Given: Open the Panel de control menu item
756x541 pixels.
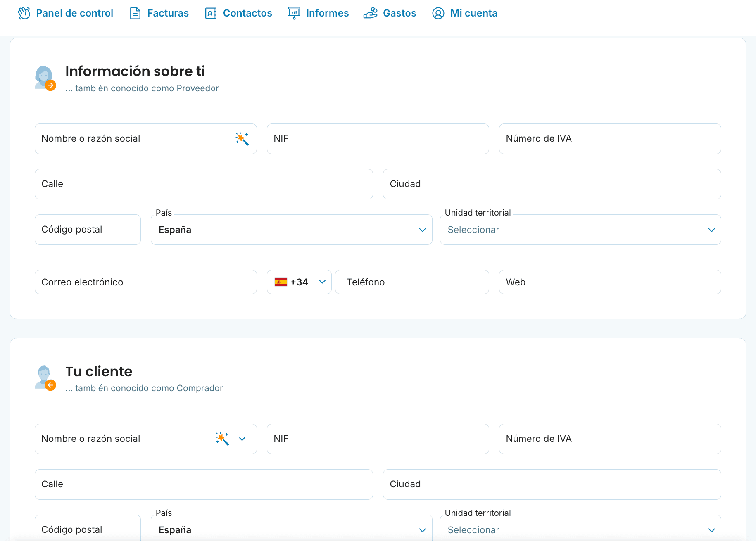Looking at the screenshot, I should [x=65, y=13].
